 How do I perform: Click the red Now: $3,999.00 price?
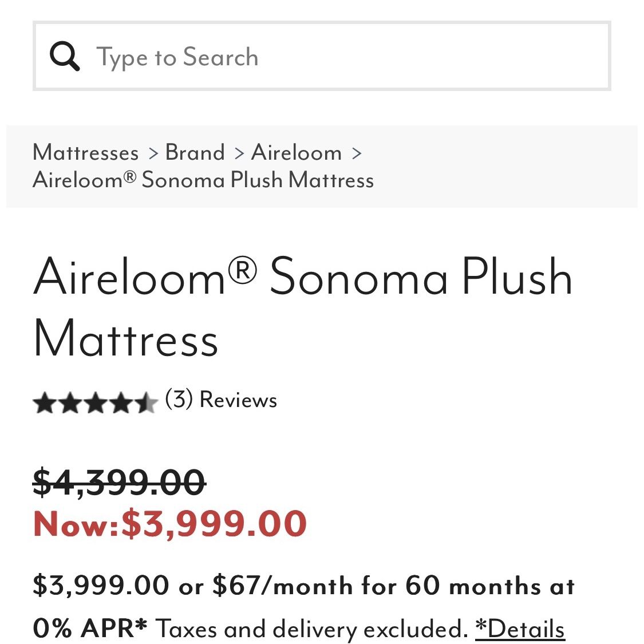pos(169,523)
